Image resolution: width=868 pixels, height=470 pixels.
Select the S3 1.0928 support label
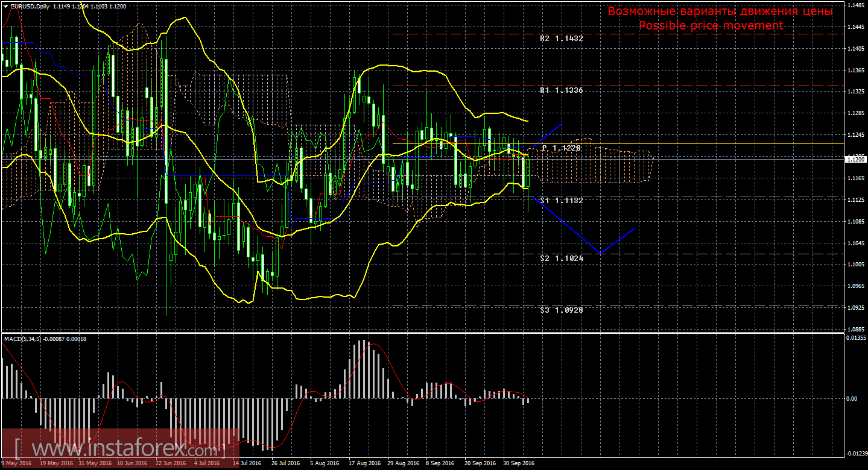click(562, 310)
